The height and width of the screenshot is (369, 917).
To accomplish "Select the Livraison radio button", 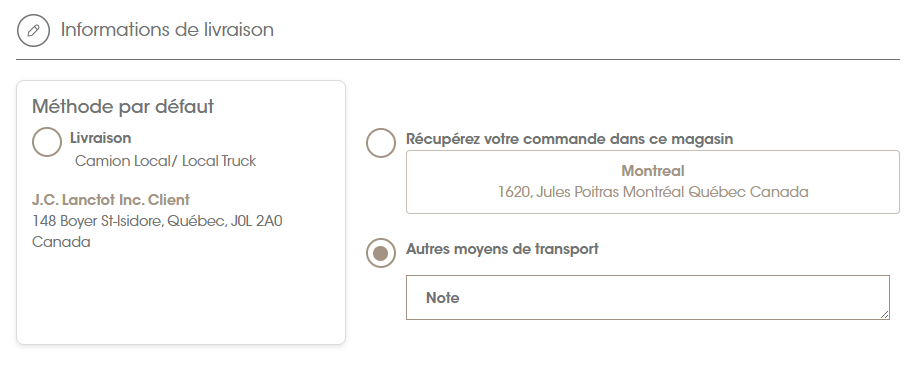I will point(47,142).
